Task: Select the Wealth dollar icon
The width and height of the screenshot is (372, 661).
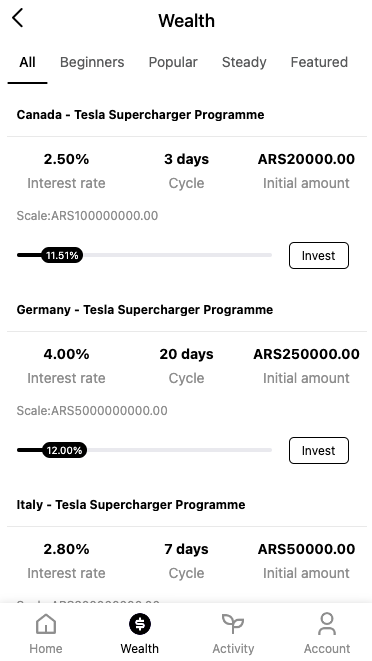Action: (x=140, y=624)
